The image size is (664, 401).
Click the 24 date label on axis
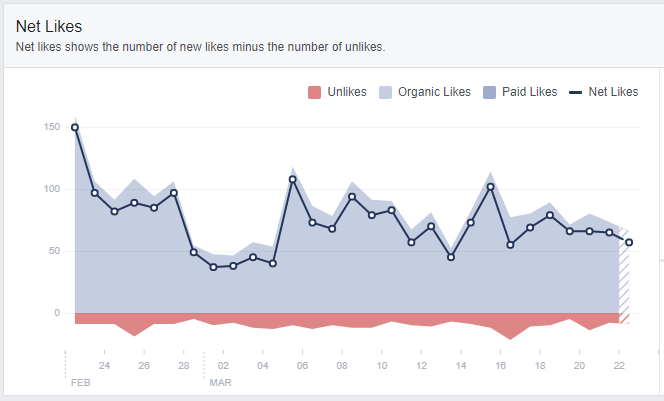104,365
